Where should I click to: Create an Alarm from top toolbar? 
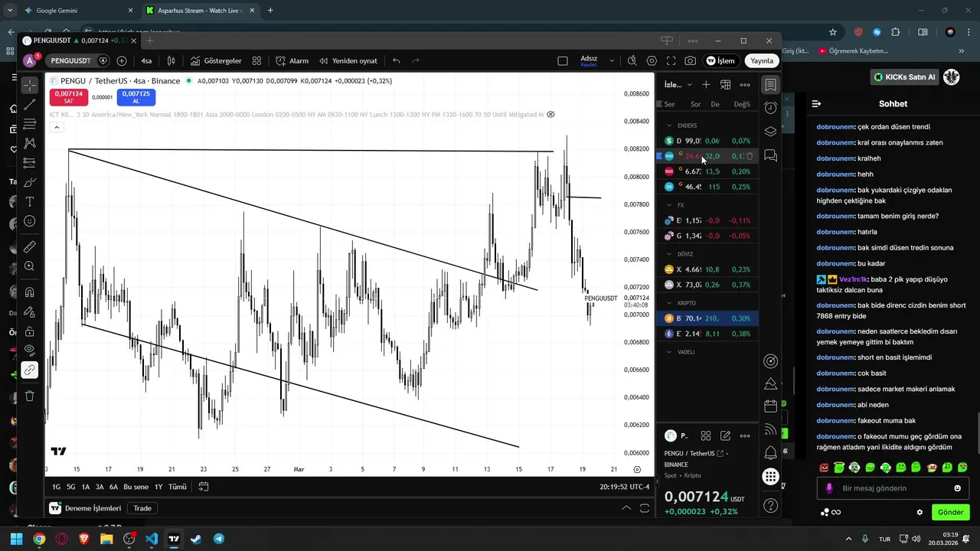point(292,60)
